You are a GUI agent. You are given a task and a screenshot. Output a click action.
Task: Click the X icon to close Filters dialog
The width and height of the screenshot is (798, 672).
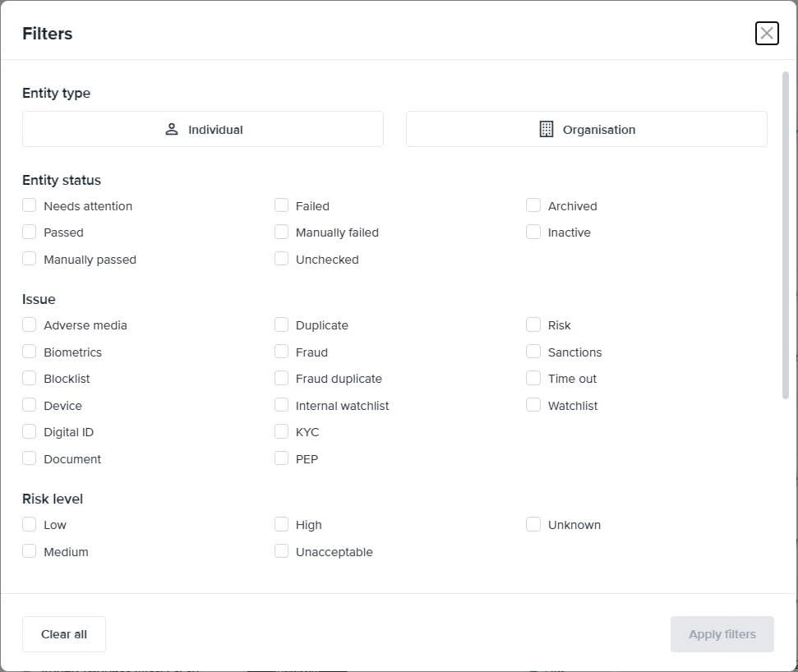click(x=767, y=33)
